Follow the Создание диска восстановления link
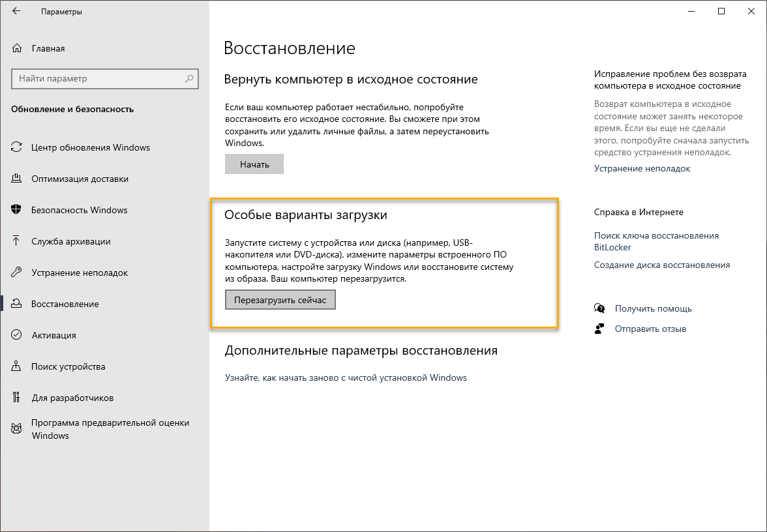 click(661, 265)
